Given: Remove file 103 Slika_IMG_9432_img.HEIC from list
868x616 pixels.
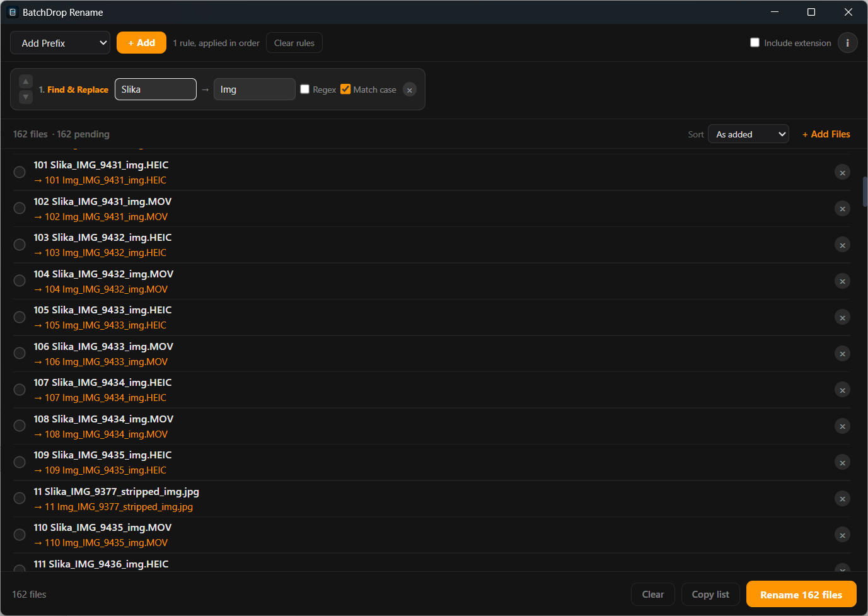Looking at the screenshot, I should [842, 245].
